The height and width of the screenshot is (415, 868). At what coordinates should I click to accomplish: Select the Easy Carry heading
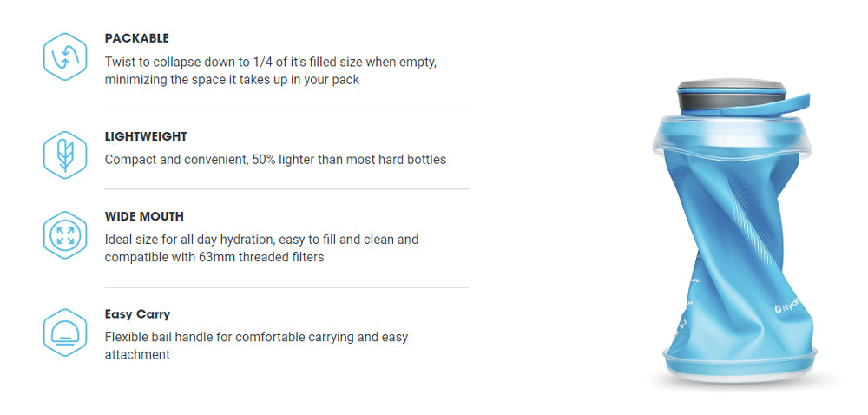point(137,314)
